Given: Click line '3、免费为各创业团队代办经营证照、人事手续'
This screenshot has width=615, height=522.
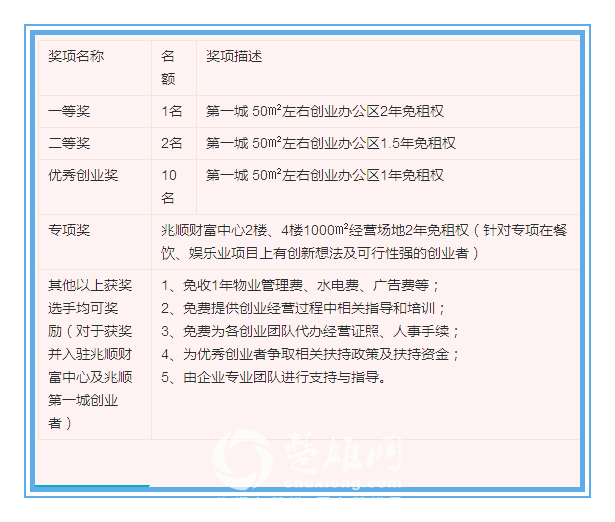Looking at the screenshot, I should tap(310, 331).
